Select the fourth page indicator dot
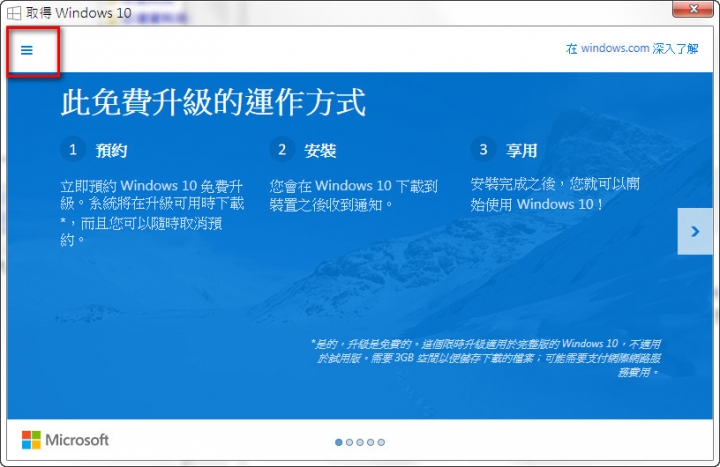 371,442
